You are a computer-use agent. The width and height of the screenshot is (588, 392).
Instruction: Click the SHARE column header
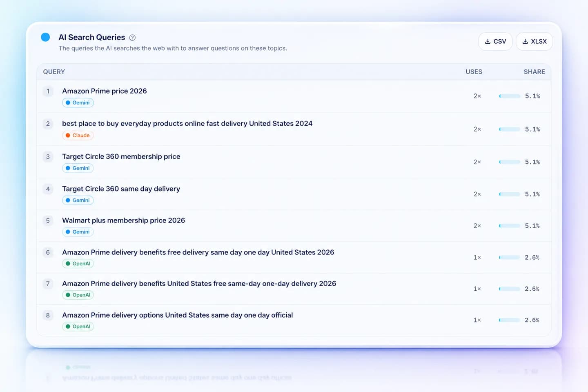[x=534, y=71]
